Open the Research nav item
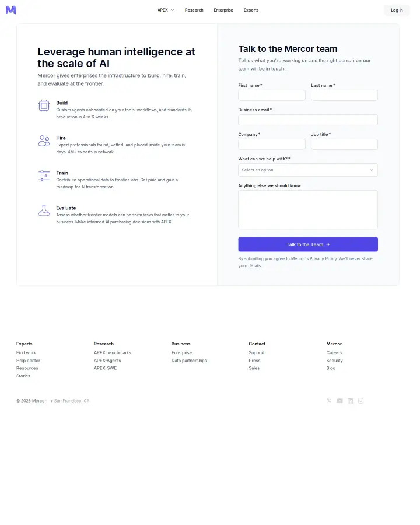The image size is (420, 525). pos(194,10)
